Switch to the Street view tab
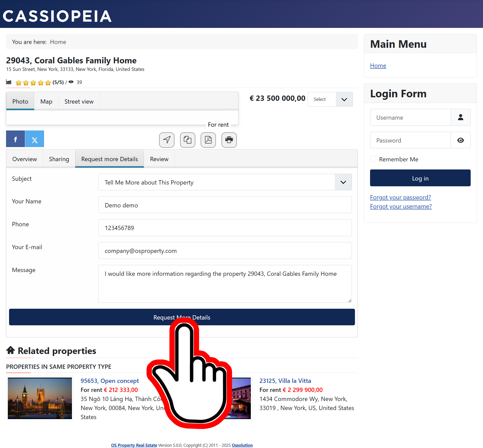 (79, 101)
